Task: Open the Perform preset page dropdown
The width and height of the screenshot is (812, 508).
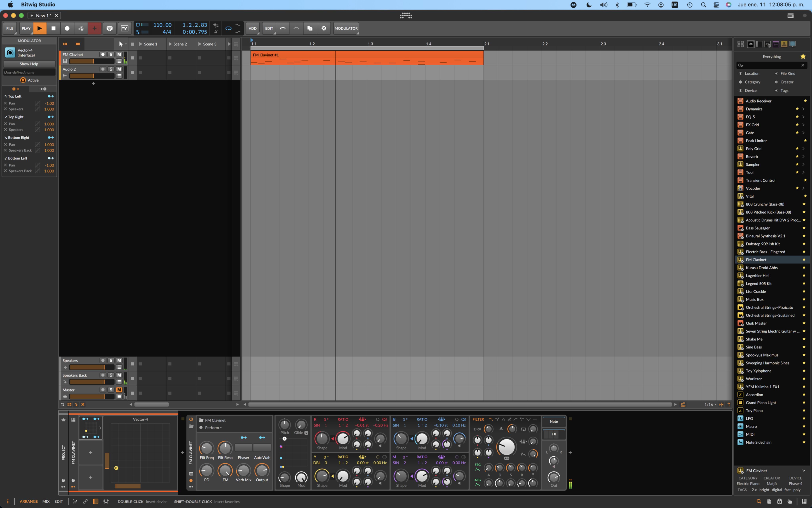Action: 213,428
